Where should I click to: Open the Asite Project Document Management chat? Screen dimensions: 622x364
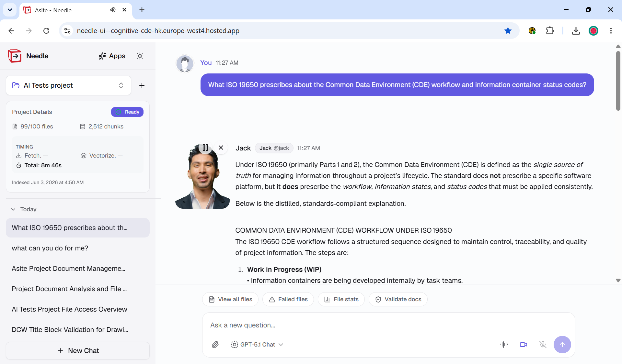point(78,269)
